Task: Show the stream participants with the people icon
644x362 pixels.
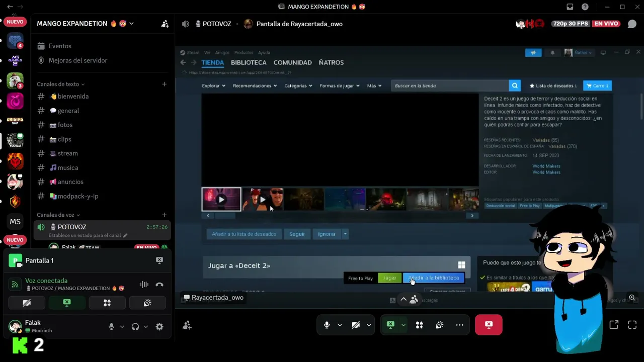Action: click(x=414, y=300)
